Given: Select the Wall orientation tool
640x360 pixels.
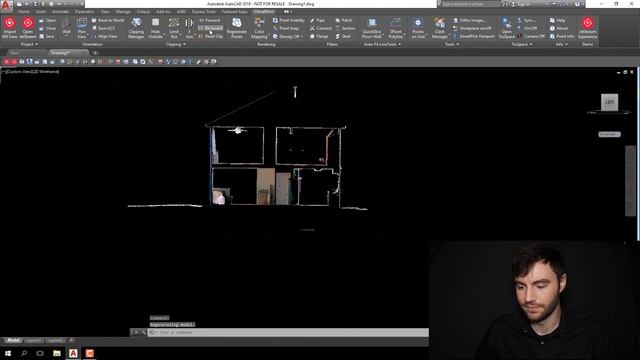Looking at the screenshot, I should 66,27.
